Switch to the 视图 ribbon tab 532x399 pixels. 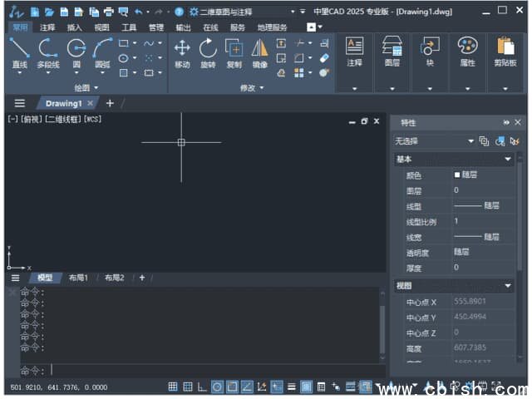pyautogui.click(x=101, y=27)
